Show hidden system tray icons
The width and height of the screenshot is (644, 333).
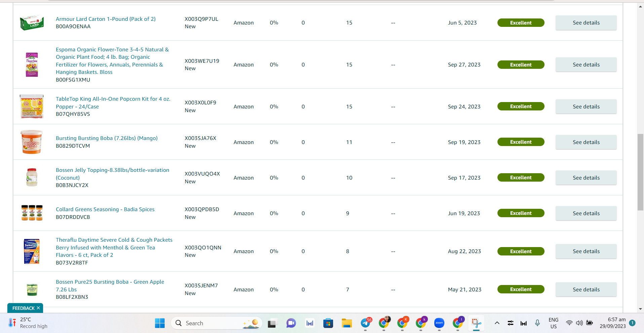pyautogui.click(x=497, y=323)
